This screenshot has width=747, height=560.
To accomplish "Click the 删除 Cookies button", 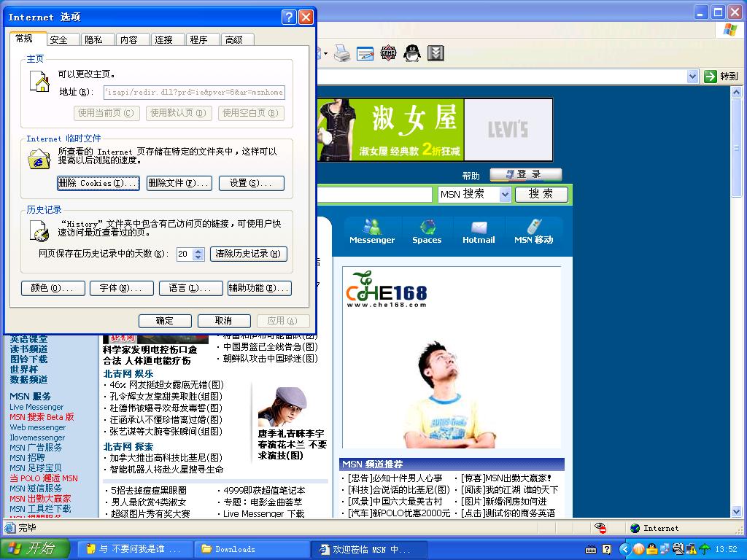I will 98,183.
